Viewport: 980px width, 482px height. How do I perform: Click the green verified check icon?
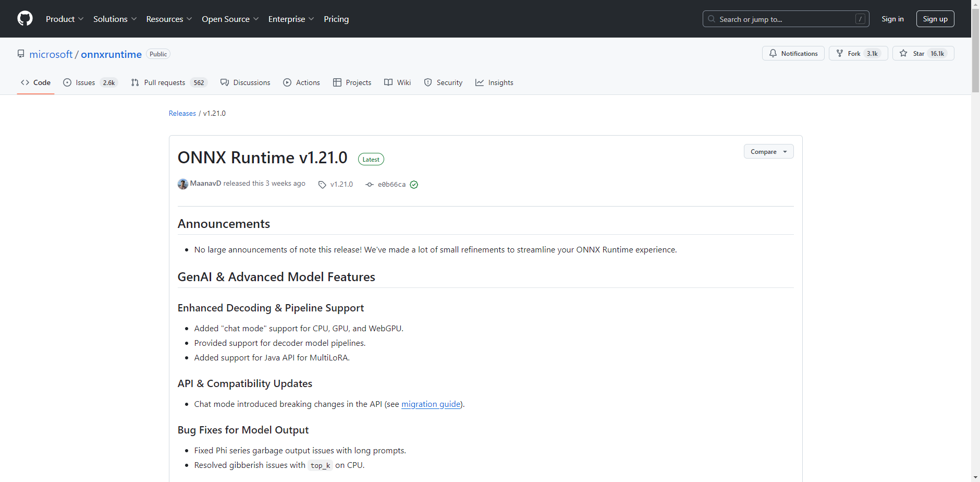tap(414, 185)
